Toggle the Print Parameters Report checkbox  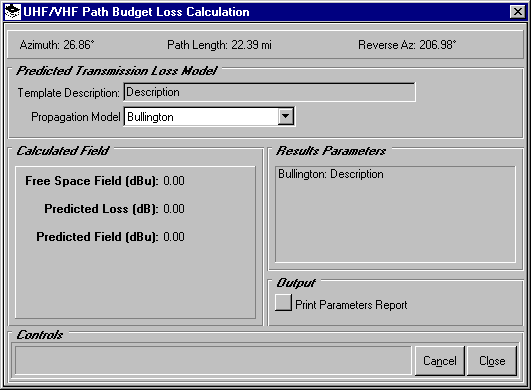pos(283,302)
